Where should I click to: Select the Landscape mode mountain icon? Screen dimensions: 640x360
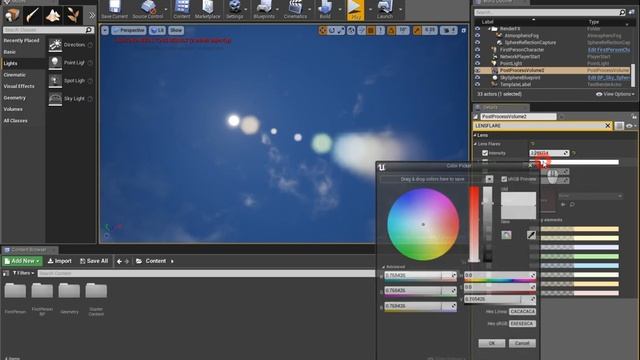pos(53,16)
